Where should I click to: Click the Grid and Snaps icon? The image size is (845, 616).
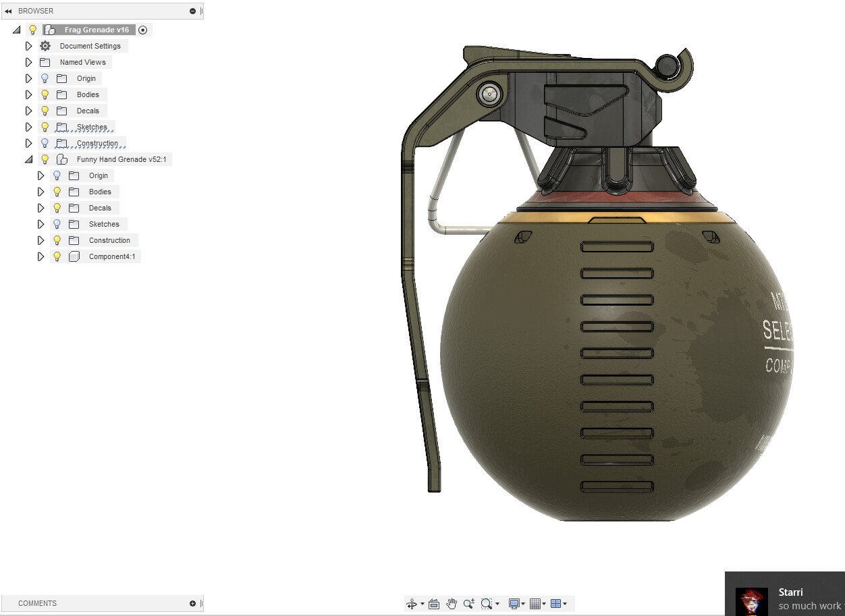point(535,604)
